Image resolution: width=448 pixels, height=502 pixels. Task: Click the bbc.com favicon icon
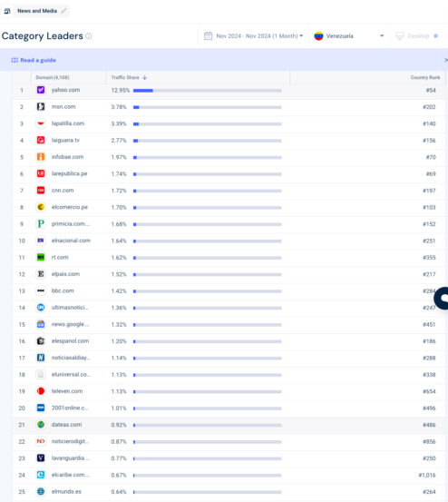coord(41,290)
